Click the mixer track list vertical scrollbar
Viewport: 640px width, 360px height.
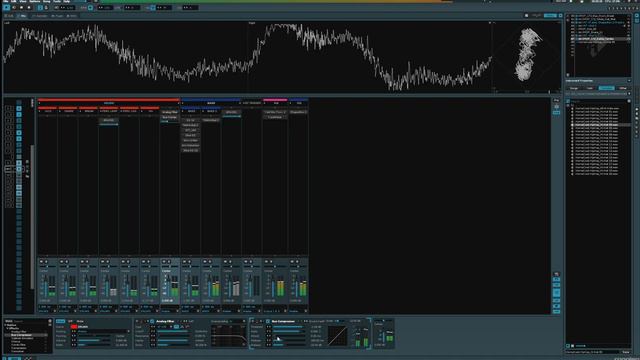[x=32, y=216]
